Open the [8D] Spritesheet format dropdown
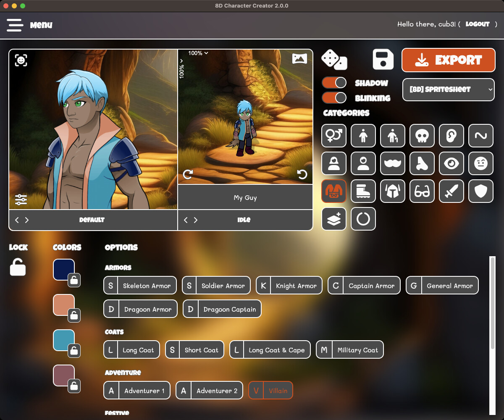This screenshot has width=504, height=420. click(448, 89)
